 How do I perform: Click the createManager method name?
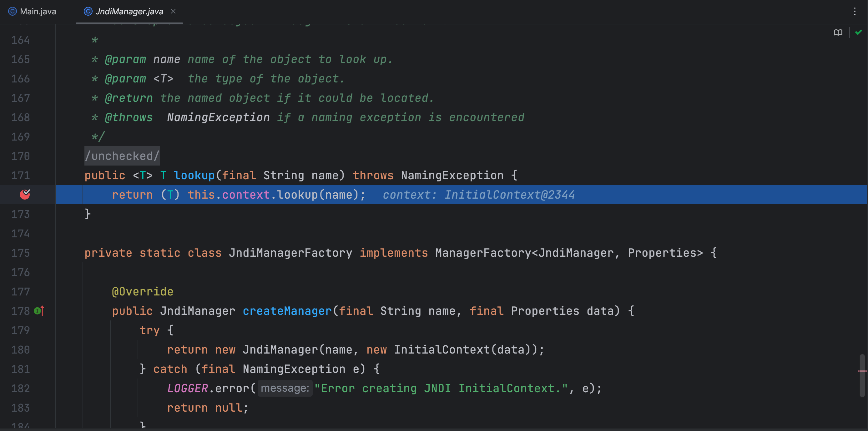pyautogui.click(x=287, y=311)
